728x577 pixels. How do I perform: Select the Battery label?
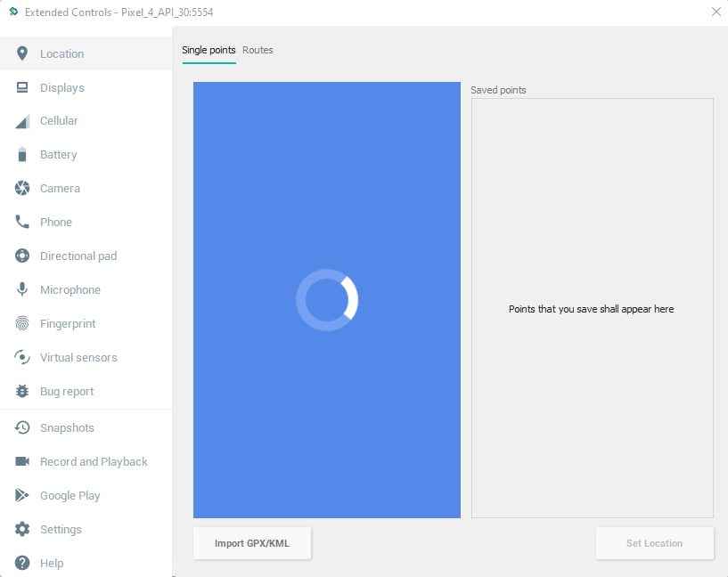click(x=59, y=154)
